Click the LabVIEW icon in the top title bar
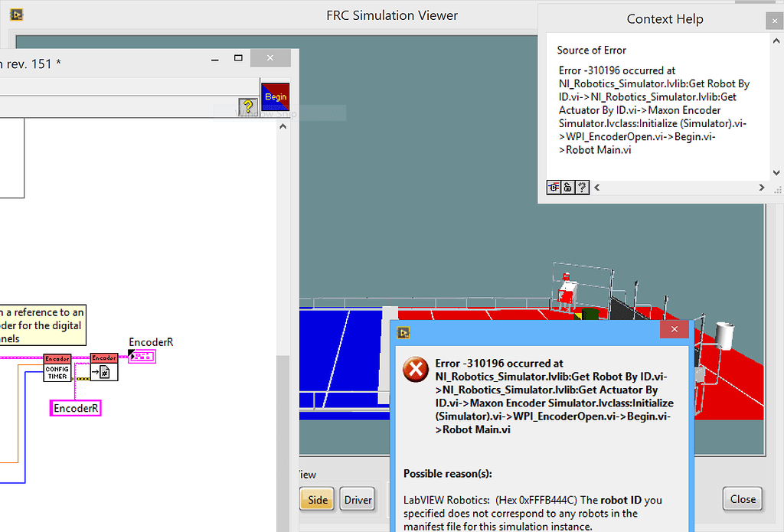 tap(15, 14)
